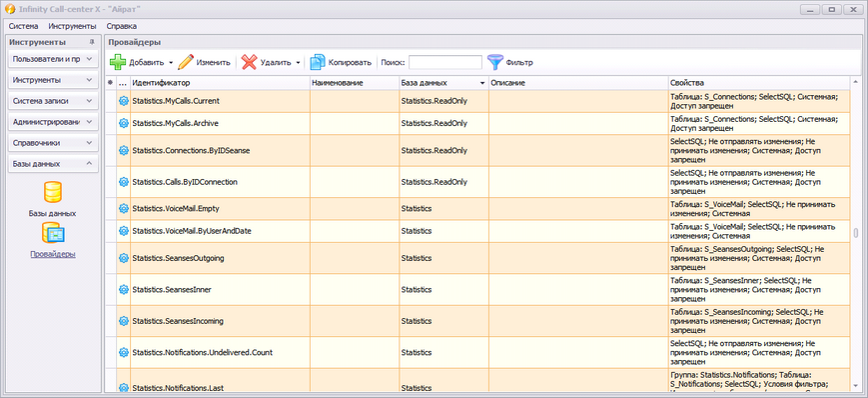Screen dimensions: 868x398
Task: Sort by Идентификатор column header
Action: point(220,83)
